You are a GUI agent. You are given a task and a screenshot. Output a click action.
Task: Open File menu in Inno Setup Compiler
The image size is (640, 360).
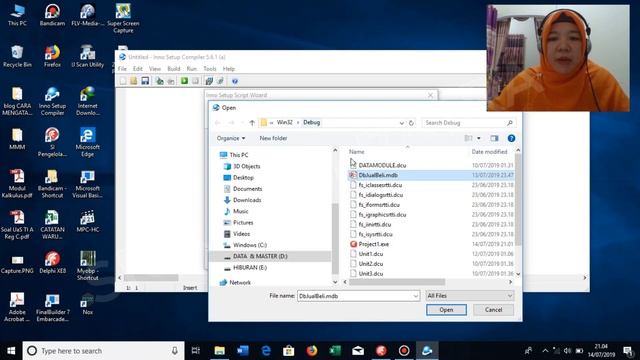point(122,69)
